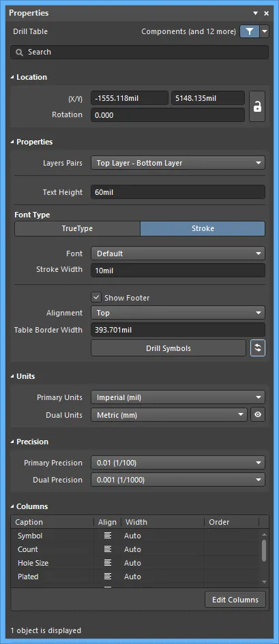Click the selection filter funnel icon

pyautogui.click(x=250, y=31)
